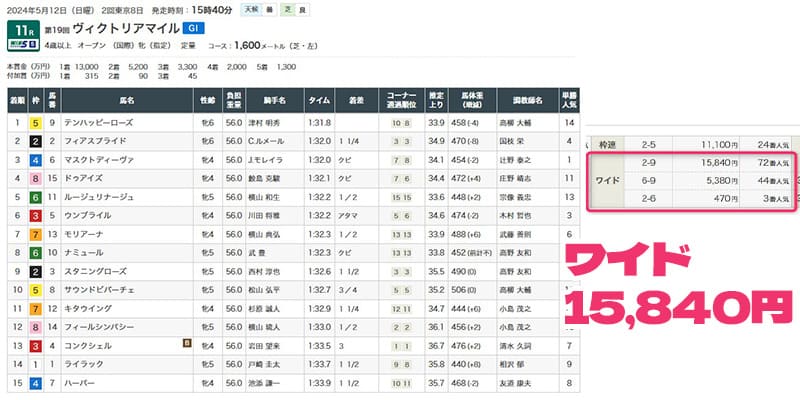Click the 15時40分 post time text
The width and height of the screenshot is (800, 400).
click(x=213, y=10)
